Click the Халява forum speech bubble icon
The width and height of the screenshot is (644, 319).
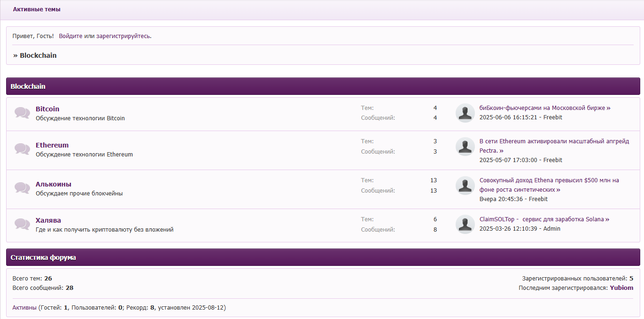[22, 224]
